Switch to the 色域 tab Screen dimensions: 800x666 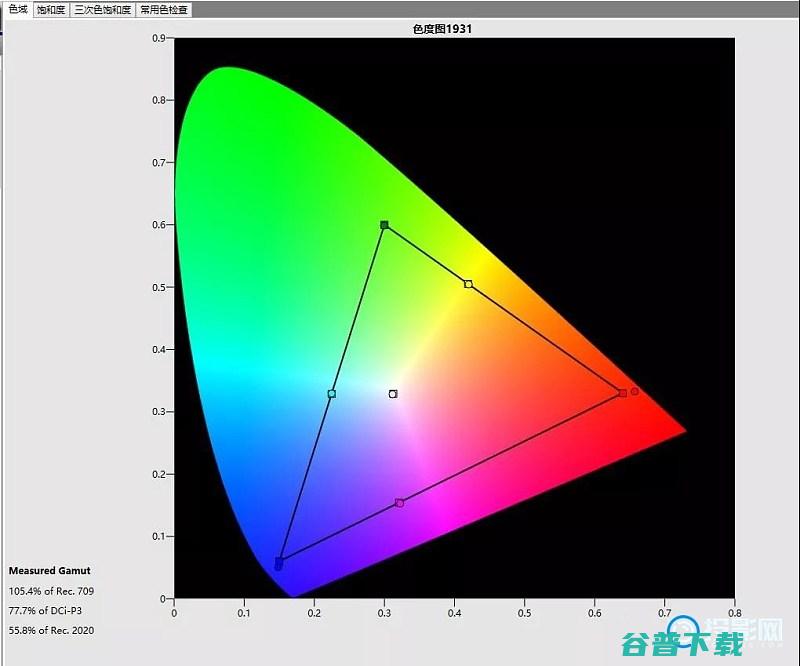(x=18, y=9)
